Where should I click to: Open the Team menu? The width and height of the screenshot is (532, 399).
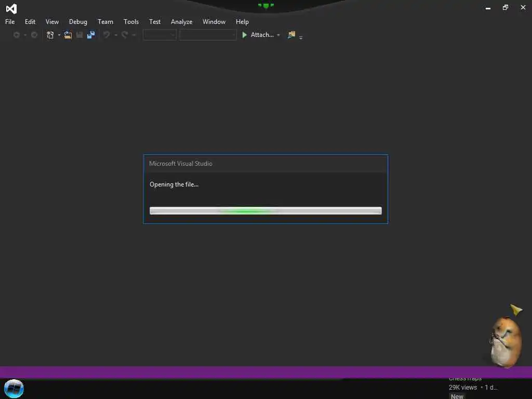(x=105, y=22)
